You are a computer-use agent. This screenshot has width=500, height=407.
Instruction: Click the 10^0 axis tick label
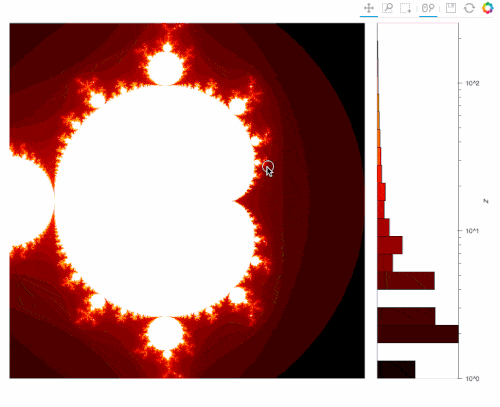[473, 378]
